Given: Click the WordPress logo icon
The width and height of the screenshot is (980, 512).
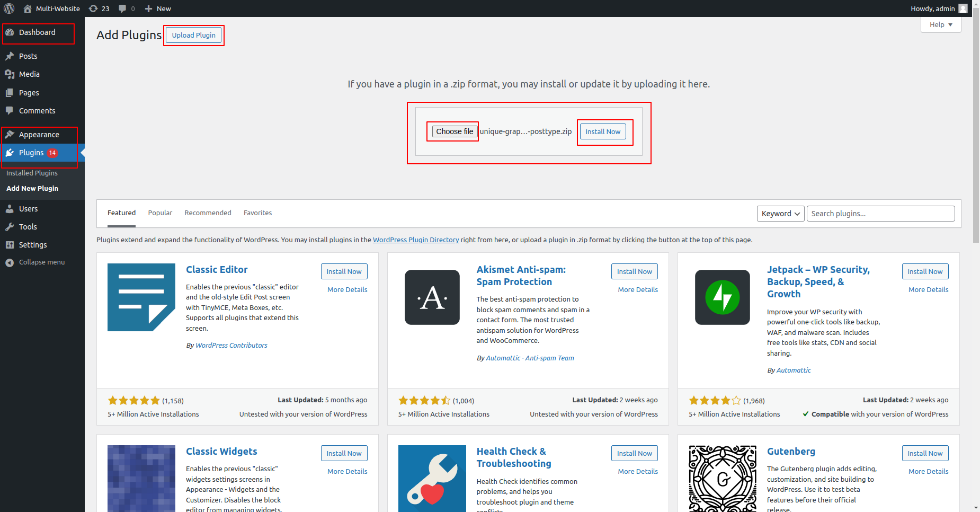Looking at the screenshot, I should tap(9, 8).
